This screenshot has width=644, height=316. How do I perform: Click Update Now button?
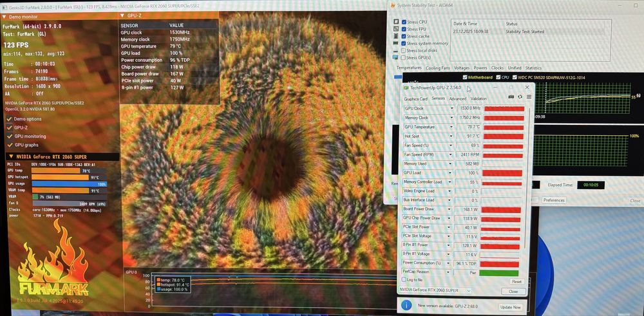(x=510, y=307)
